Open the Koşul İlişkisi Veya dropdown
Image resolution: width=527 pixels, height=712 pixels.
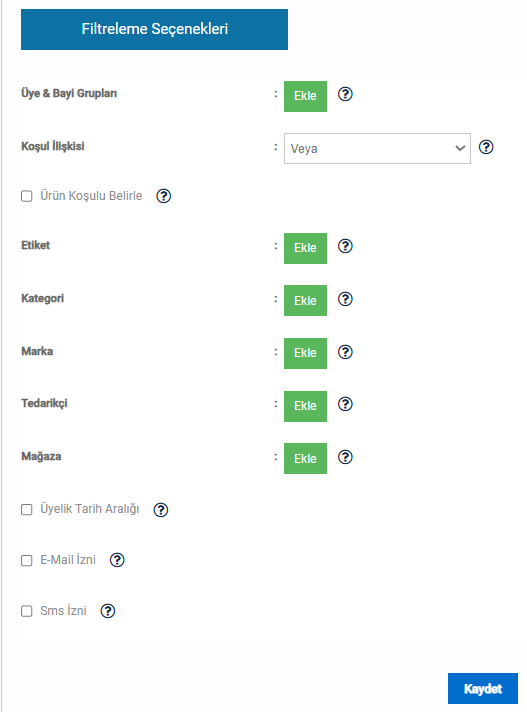click(x=377, y=148)
